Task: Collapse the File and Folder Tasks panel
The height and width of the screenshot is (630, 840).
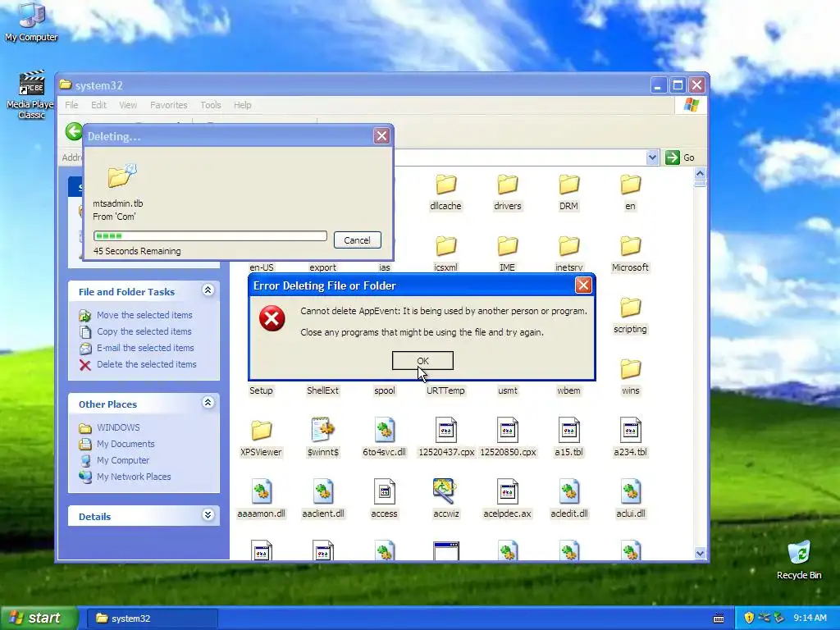Action: click(x=208, y=290)
